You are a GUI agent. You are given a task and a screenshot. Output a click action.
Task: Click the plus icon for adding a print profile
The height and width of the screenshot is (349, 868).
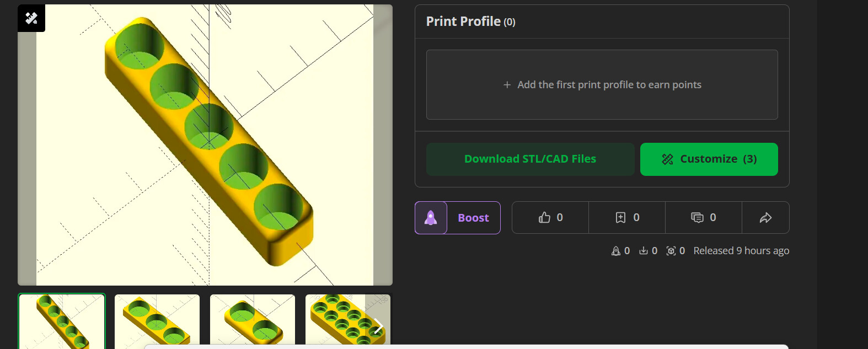tap(507, 85)
